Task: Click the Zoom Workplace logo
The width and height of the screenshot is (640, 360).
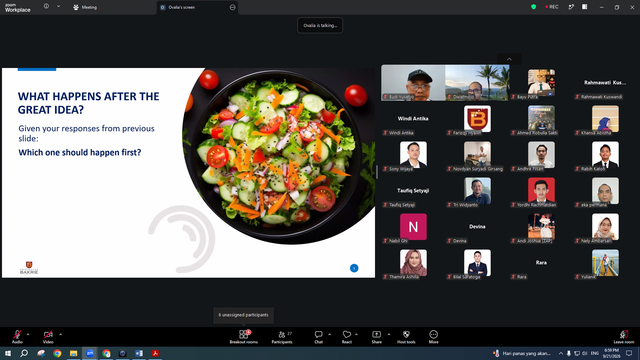Action: [18, 8]
